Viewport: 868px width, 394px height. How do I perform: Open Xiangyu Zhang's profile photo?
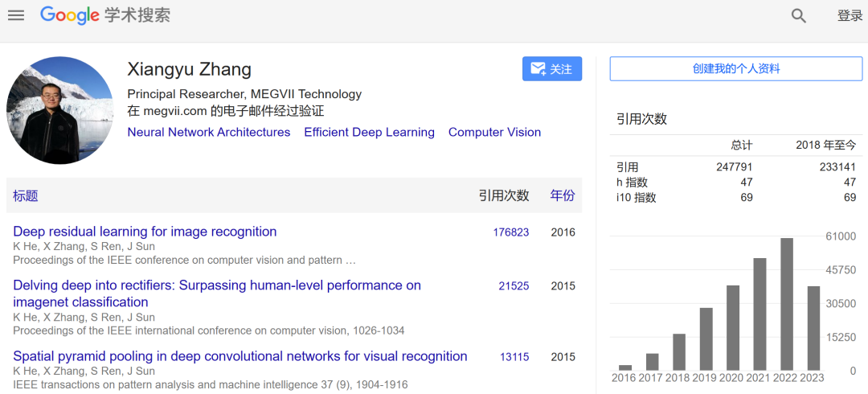pos(59,110)
